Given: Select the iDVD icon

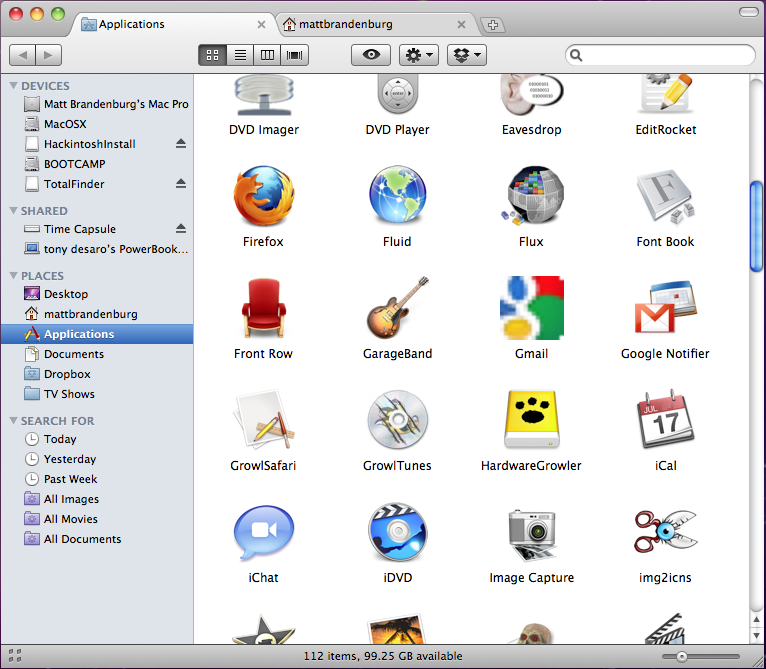Looking at the screenshot, I should (x=398, y=532).
